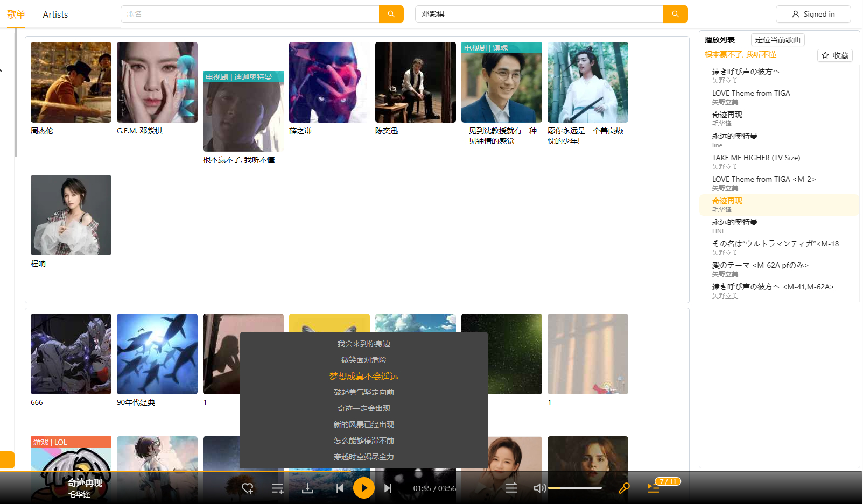Play LOVE Theme from TIGA <M-2>

tap(779, 183)
